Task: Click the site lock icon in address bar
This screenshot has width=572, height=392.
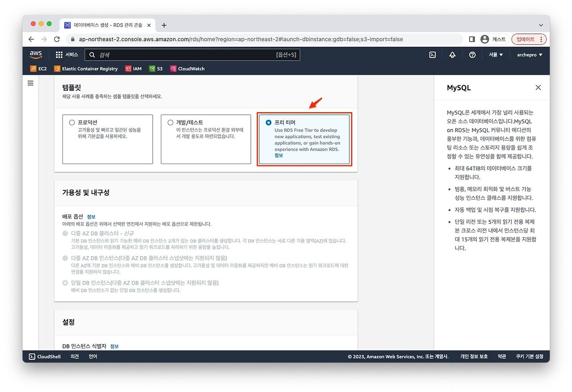Action: tap(73, 39)
